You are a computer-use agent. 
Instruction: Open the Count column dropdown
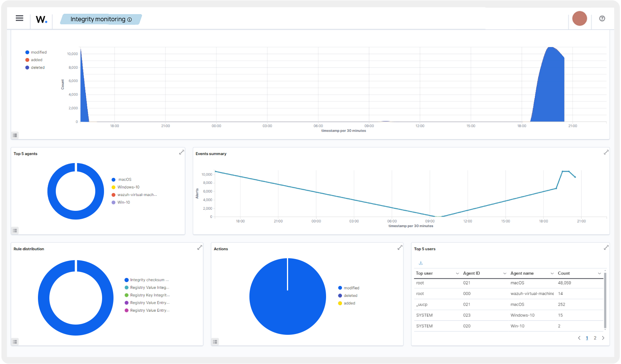[599, 273]
